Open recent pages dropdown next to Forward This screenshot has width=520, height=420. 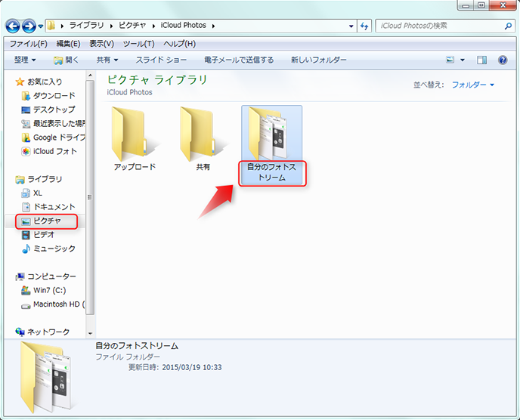pyautogui.click(x=41, y=26)
